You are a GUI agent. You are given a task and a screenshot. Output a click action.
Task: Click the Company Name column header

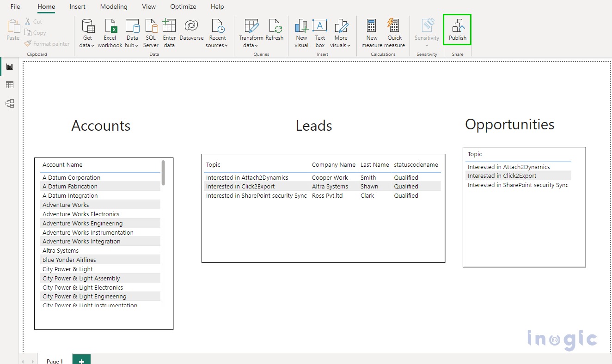(334, 165)
